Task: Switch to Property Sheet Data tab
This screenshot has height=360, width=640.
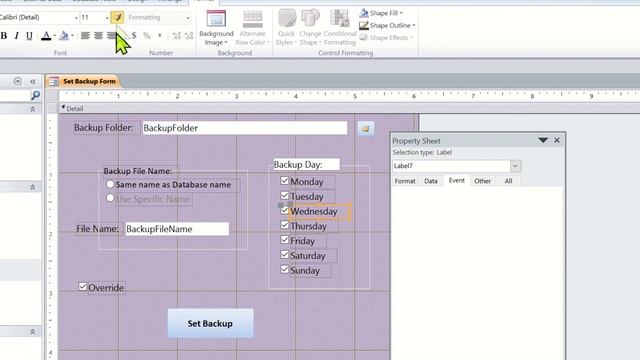Action: [431, 181]
